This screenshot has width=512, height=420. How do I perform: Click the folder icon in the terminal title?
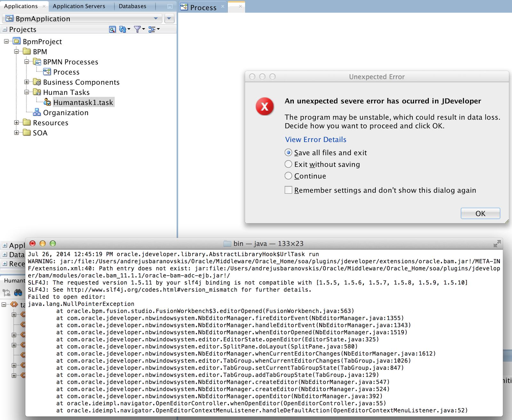click(227, 244)
